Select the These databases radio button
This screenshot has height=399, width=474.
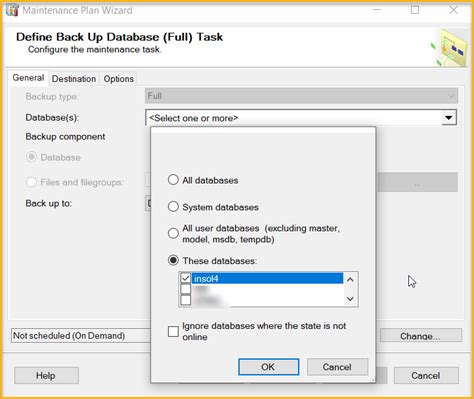(x=173, y=260)
